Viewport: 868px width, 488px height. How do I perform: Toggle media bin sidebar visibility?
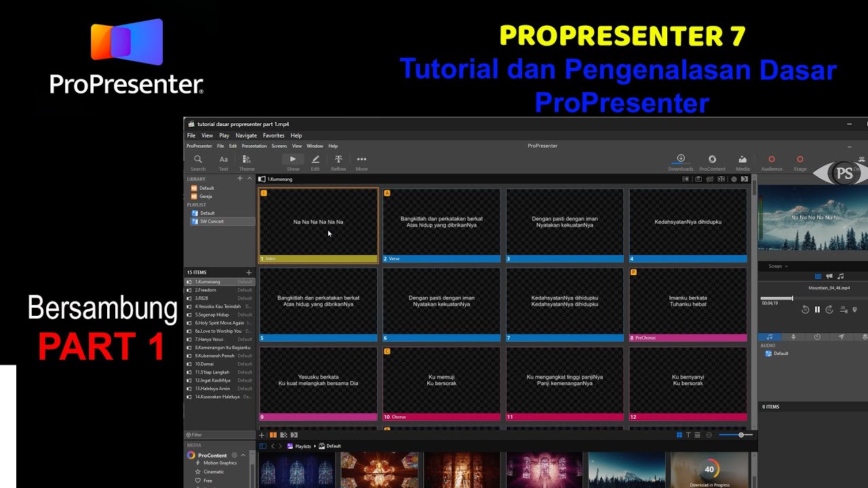(262, 446)
